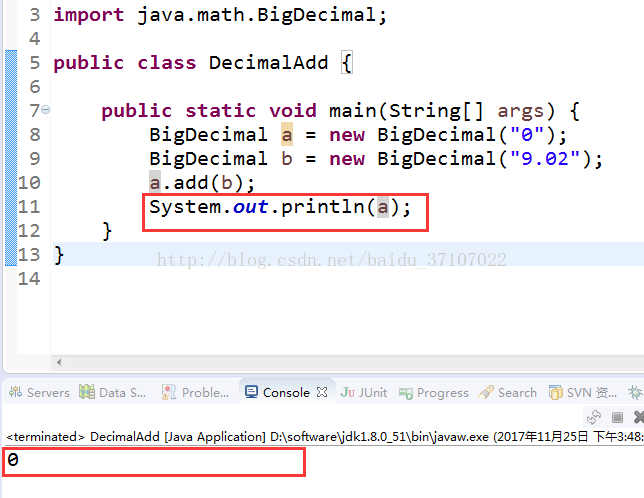Click the "9.02" string literal
The width and height of the screenshot is (644, 498).
(x=545, y=158)
